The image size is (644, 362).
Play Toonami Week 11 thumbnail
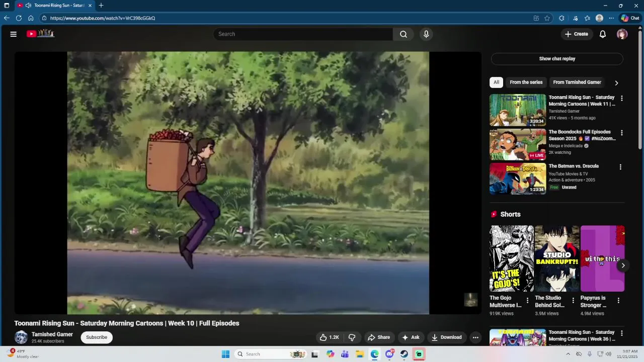[518, 110]
